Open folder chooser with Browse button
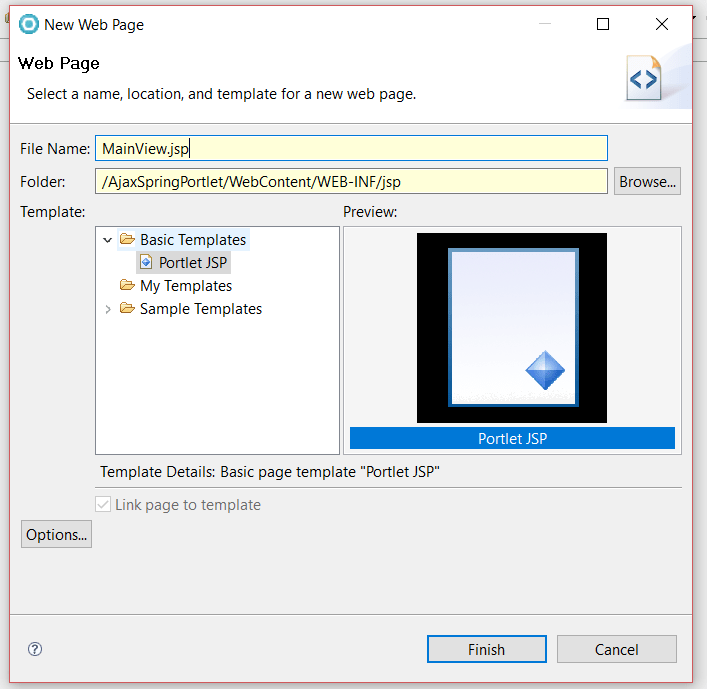Image resolution: width=707 pixels, height=689 pixels. pyautogui.click(x=647, y=181)
